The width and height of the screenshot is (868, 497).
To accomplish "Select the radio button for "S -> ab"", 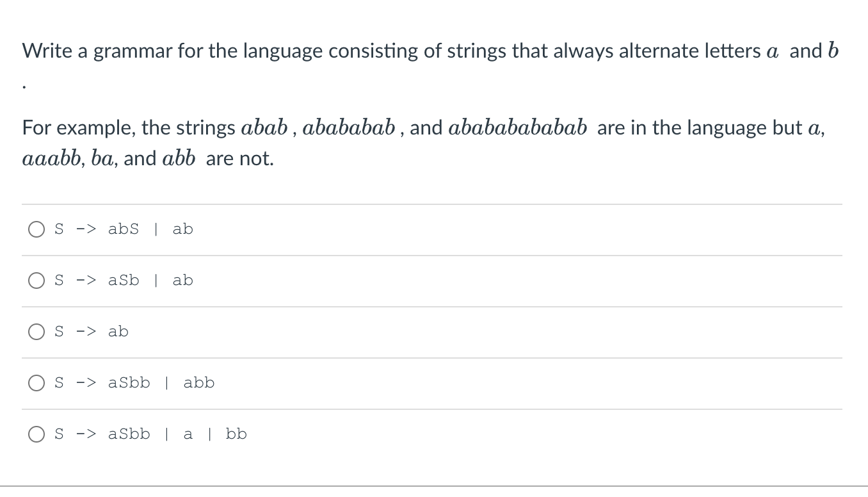I will [x=36, y=332].
